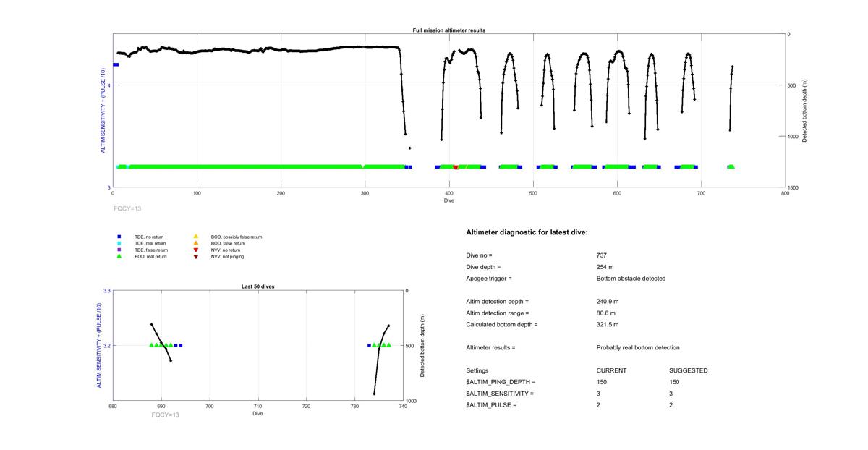The image size is (868, 450).
Task: Click the '$ALTIM_SENSITIVITY =' setting label
Action: click(500, 394)
